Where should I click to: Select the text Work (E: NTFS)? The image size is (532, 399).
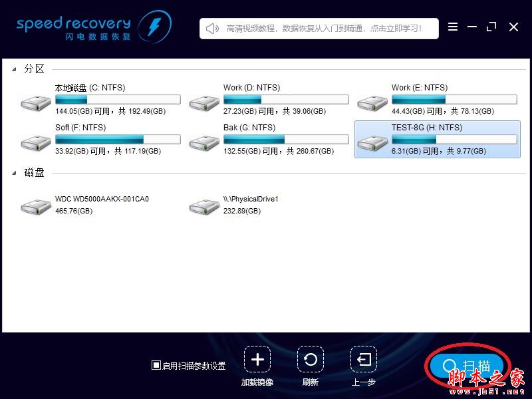(420, 88)
